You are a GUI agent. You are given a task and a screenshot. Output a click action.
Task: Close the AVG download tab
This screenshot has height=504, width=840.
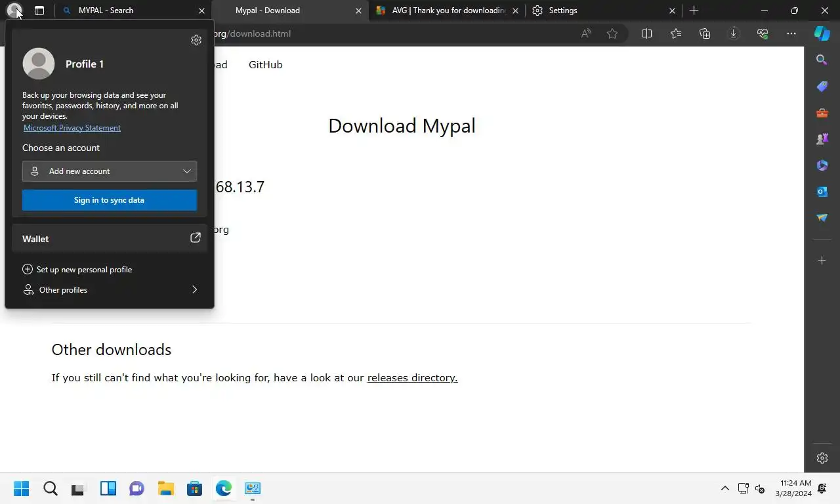(x=515, y=10)
